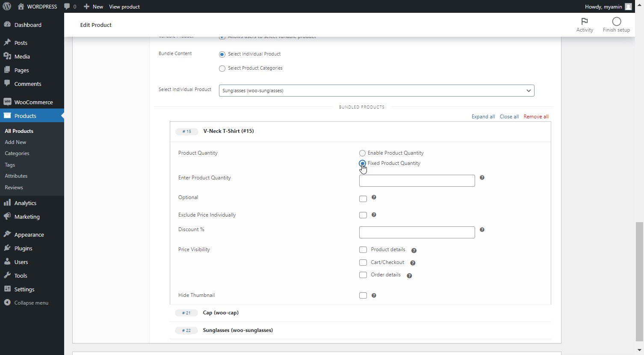Open Add New product page
The height and width of the screenshot is (355, 644).
click(x=15, y=142)
